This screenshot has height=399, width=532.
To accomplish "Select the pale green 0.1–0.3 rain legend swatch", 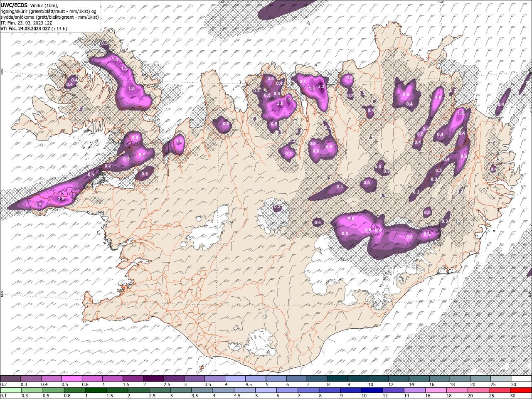I will (x=11, y=390).
